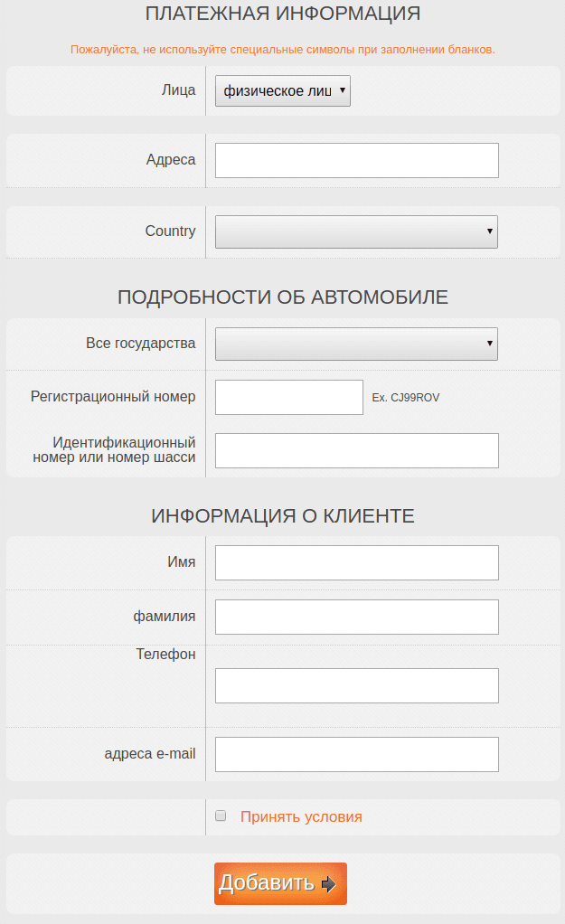Image resolution: width=565 pixels, height=924 pixels.
Task: Tick the Принять условия checkbox
Action: coord(221,816)
